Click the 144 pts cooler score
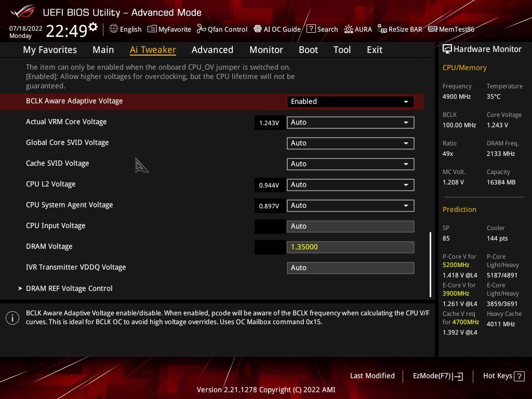Image resolution: width=532 pixels, height=399 pixels. tap(497, 238)
